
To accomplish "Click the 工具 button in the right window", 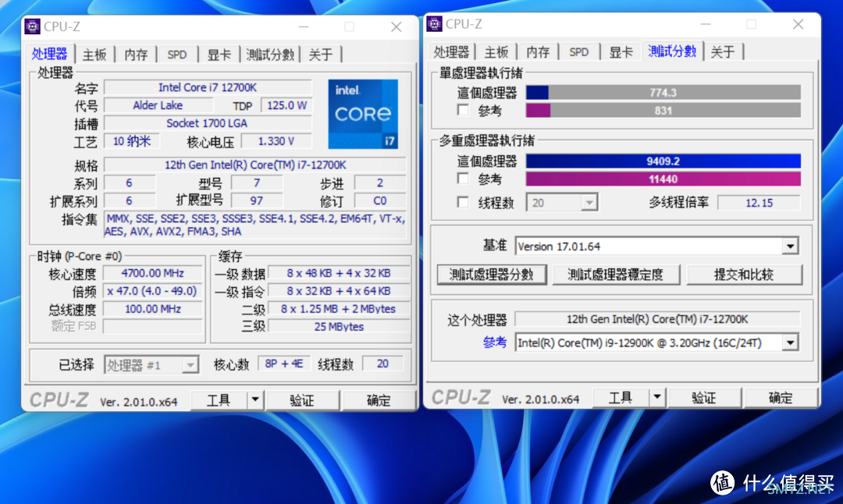I will 621,398.
